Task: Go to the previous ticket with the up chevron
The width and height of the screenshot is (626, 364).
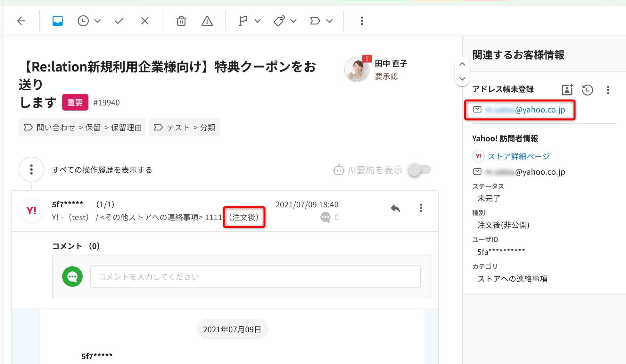Action: pyautogui.click(x=462, y=64)
